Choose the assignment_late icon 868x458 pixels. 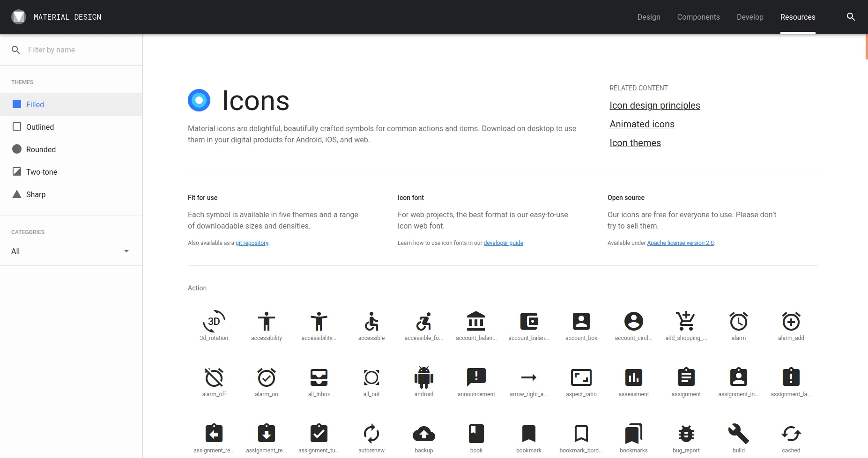click(791, 377)
